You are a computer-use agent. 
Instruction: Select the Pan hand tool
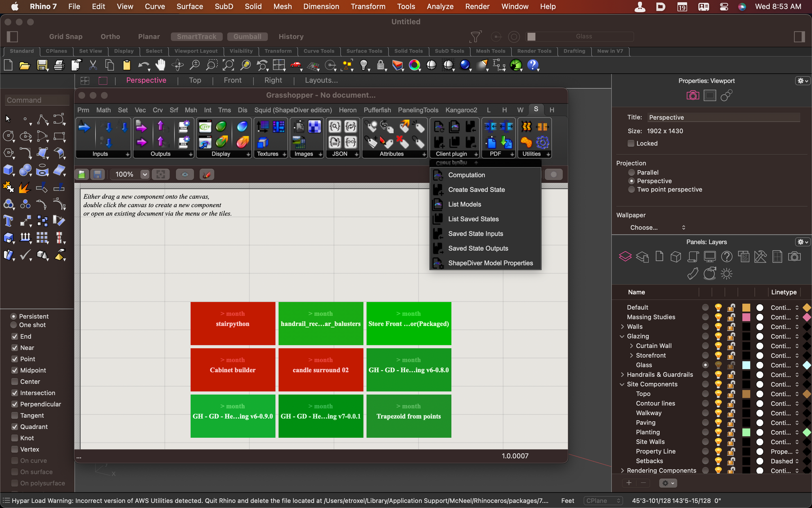tap(161, 65)
